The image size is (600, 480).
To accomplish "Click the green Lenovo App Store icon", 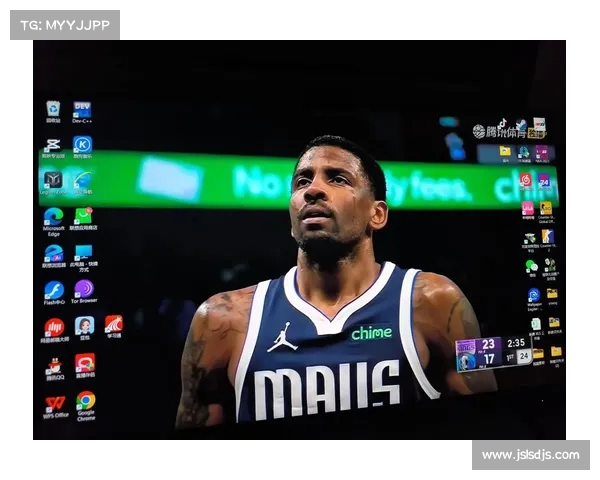I will coord(83,216).
